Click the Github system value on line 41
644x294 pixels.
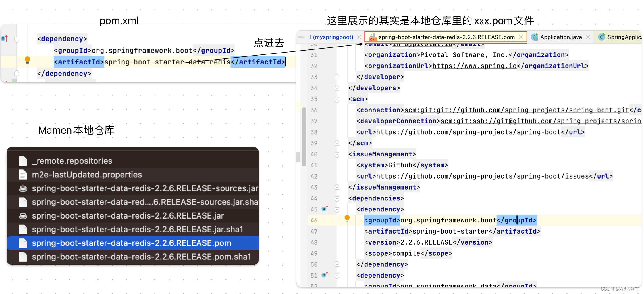pos(400,165)
